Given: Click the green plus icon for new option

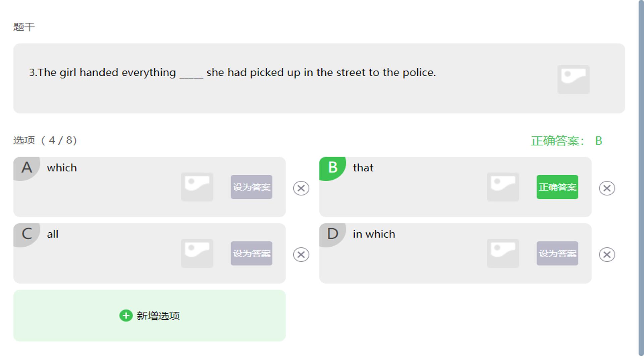Looking at the screenshot, I should [126, 316].
